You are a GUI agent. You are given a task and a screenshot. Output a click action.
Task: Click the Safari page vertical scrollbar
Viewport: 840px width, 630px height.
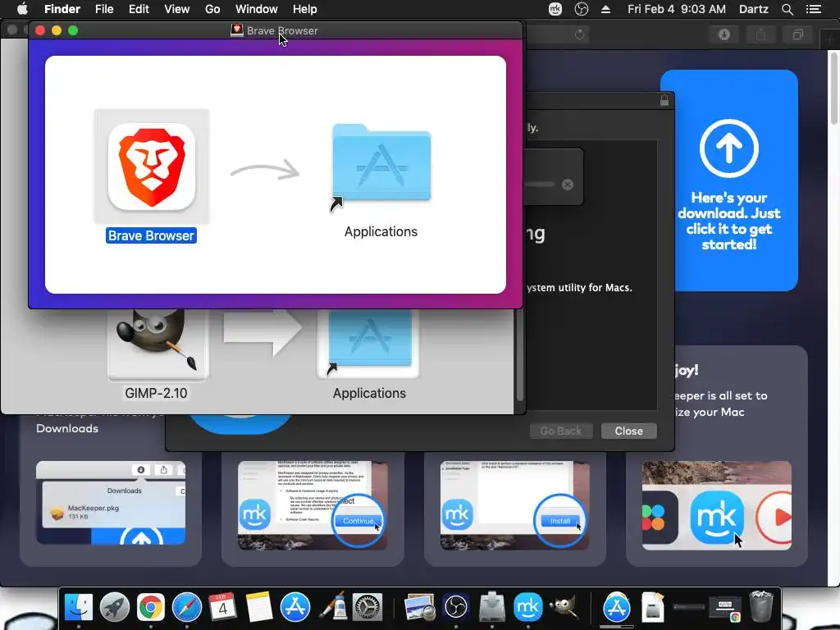coord(833,89)
